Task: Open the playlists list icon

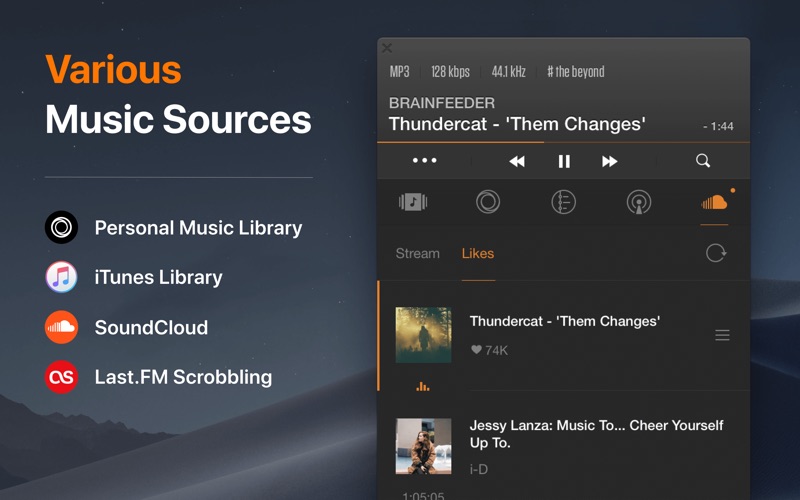Action: coord(563,202)
